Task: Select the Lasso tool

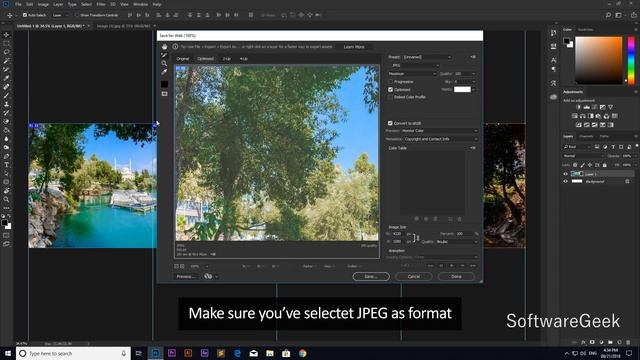Action: 6,52
